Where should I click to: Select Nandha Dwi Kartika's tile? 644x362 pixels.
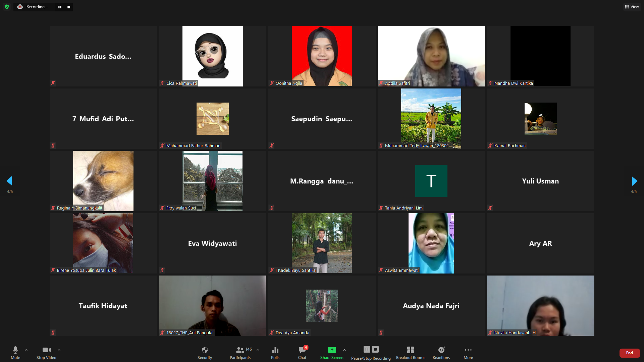coord(541,56)
